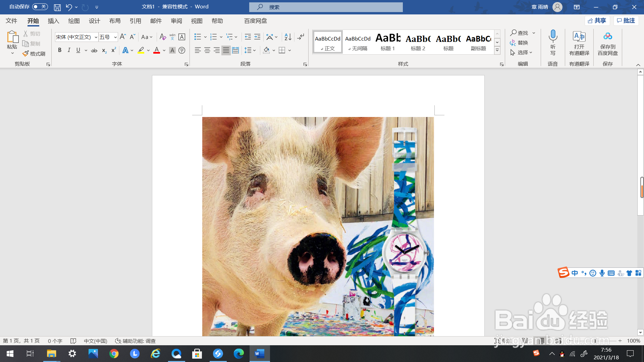Viewport: 644px width, 362px height.
Task: Click the 批注 comments button
Action: (626, 21)
